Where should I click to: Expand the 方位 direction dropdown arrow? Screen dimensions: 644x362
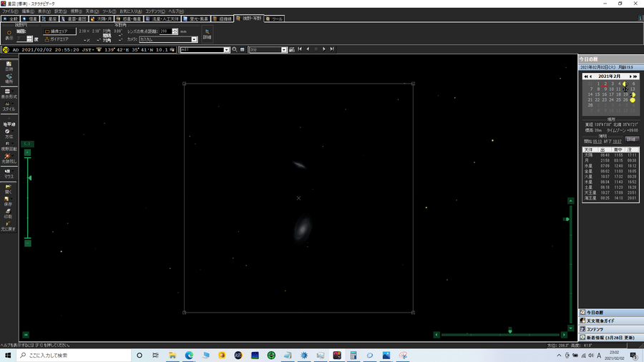coord(14,132)
